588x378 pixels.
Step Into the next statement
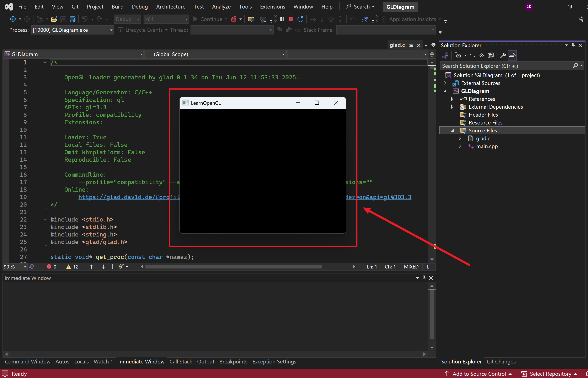click(322, 19)
